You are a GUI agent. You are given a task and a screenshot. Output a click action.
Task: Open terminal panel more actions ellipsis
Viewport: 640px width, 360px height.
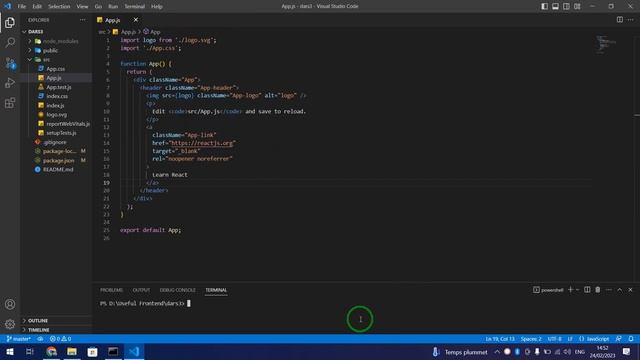(609, 290)
